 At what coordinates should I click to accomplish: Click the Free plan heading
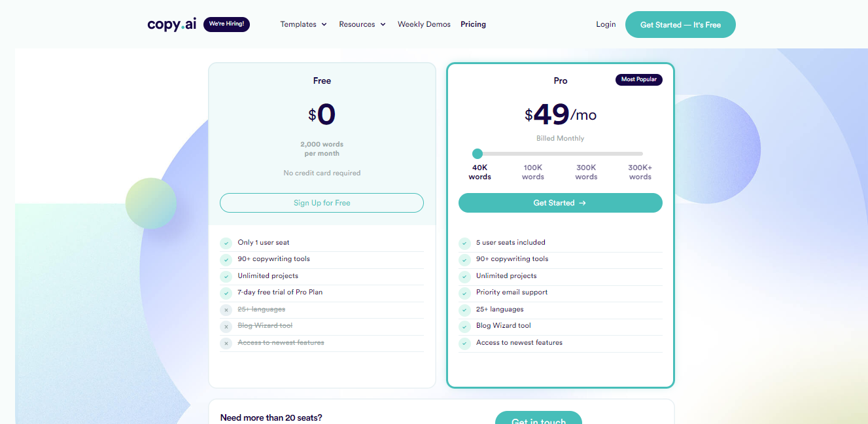point(322,81)
